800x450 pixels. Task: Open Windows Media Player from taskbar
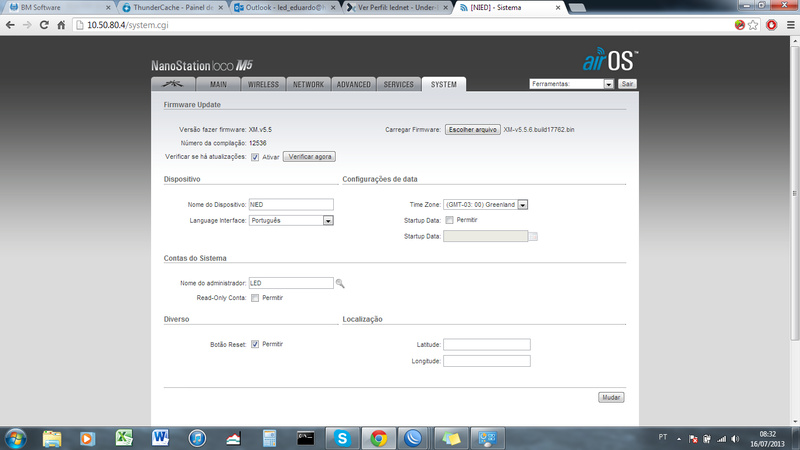tap(87, 438)
